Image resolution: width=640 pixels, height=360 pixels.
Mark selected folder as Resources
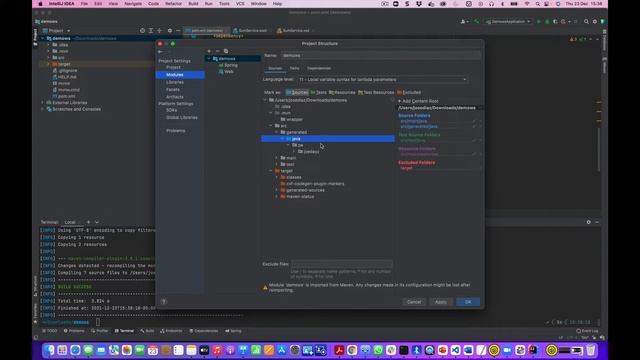(x=342, y=93)
